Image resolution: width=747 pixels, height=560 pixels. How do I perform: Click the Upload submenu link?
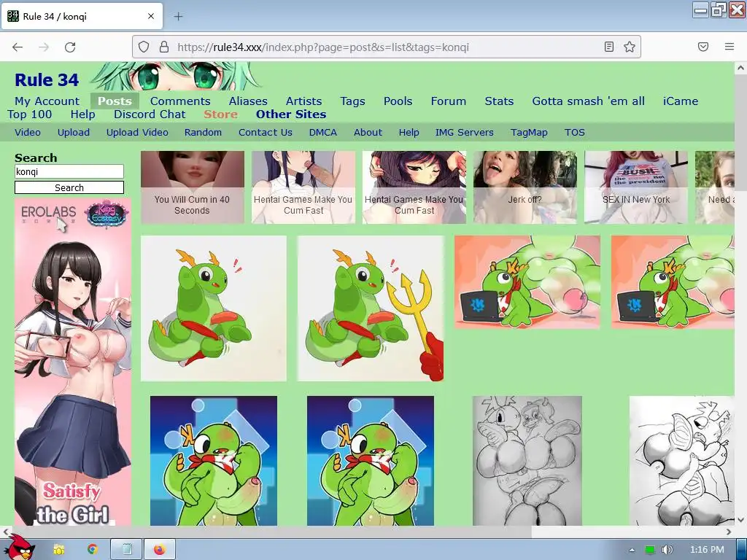[74, 133]
